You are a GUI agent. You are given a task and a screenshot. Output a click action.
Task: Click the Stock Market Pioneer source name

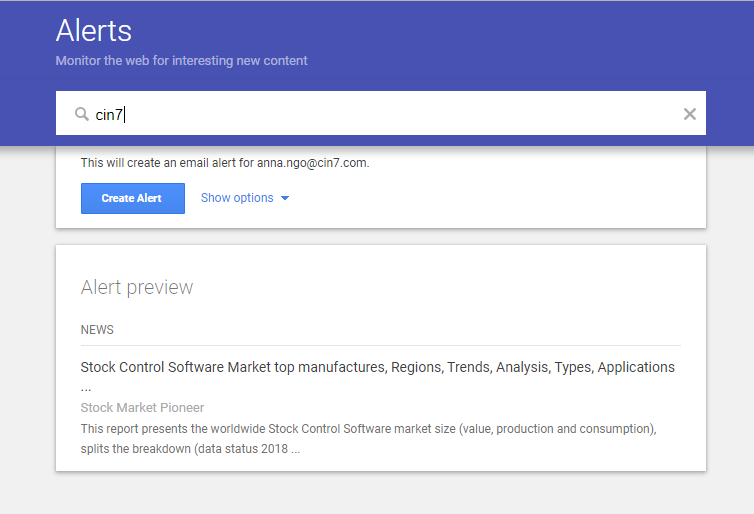pyautogui.click(x=142, y=408)
